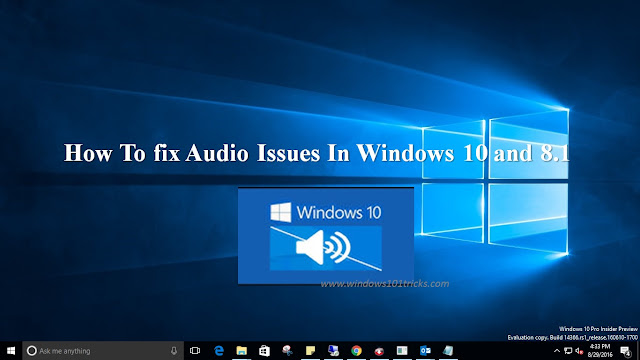This screenshot has width=640, height=360.
Task: Click the muted volume tray icon
Action: coord(579,351)
